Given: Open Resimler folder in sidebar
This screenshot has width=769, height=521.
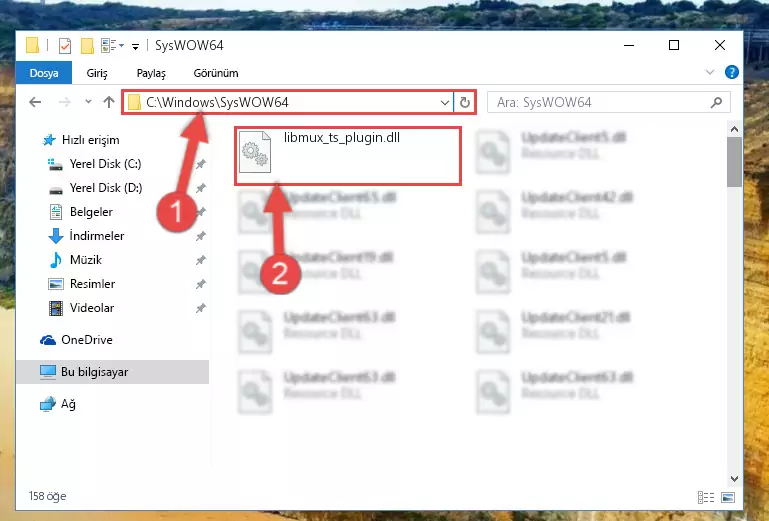Looking at the screenshot, I should [x=82, y=284].
